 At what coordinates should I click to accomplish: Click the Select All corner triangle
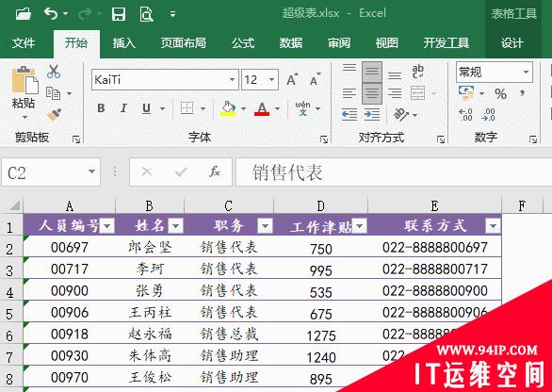[x=15, y=205]
